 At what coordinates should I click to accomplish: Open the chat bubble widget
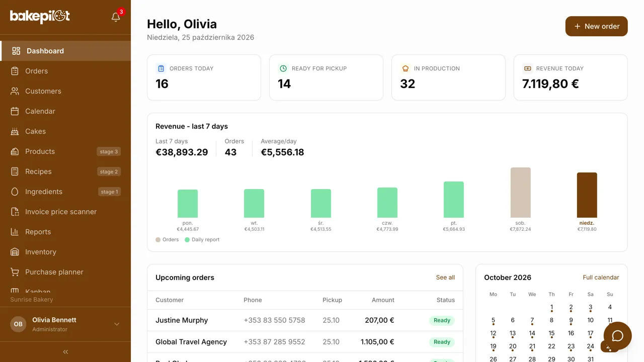point(617,336)
